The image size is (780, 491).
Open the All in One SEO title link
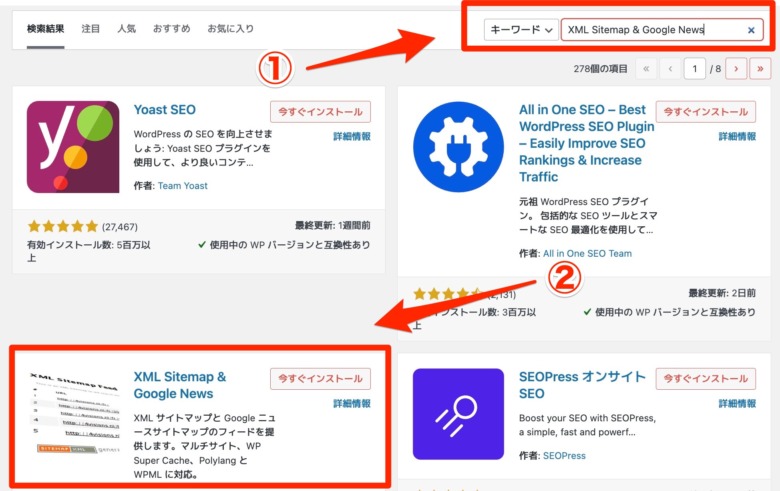click(x=586, y=143)
